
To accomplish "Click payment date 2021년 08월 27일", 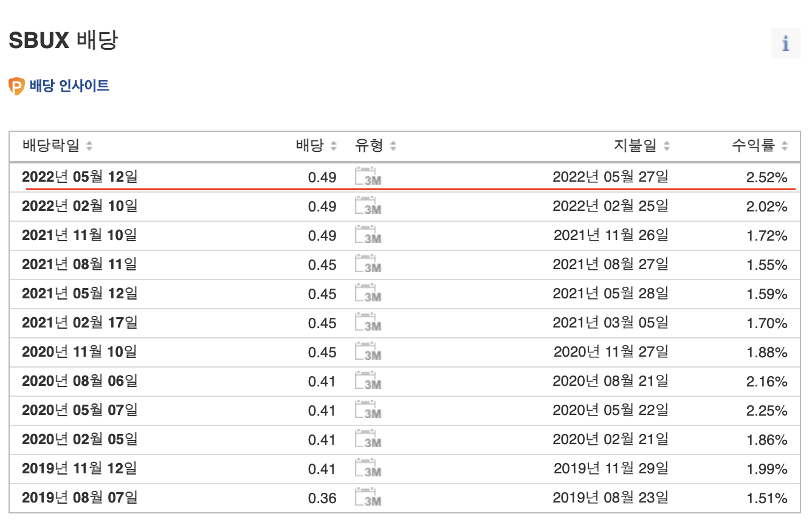I will tap(611, 264).
